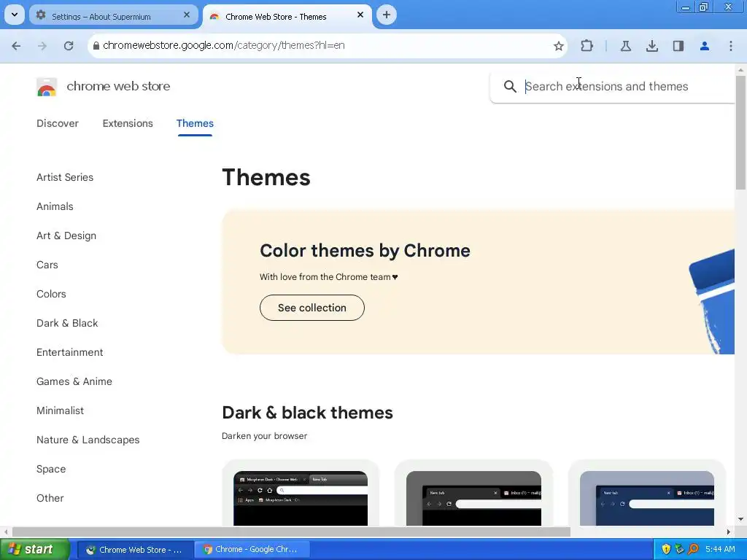This screenshot has height=560, width=747.
Task: Click the search magnifier icon
Action: pos(510,86)
